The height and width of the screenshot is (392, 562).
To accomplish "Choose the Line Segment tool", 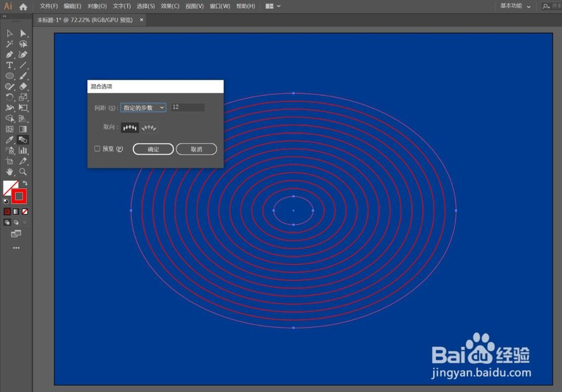I will coord(23,65).
